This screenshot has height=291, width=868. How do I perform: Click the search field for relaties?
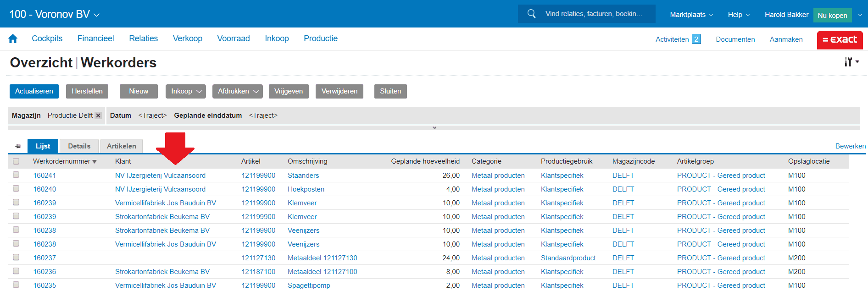tap(594, 14)
